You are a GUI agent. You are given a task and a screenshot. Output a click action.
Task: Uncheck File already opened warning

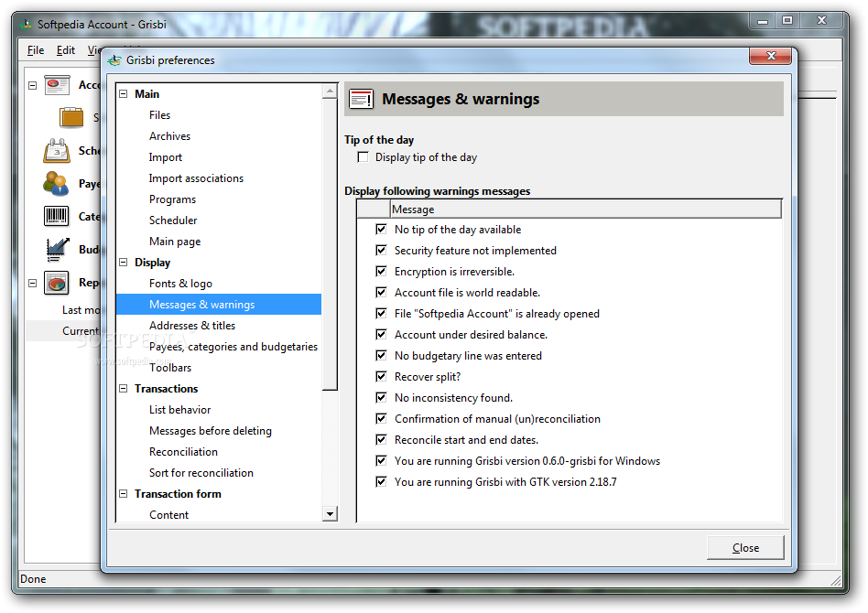pyautogui.click(x=381, y=313)
